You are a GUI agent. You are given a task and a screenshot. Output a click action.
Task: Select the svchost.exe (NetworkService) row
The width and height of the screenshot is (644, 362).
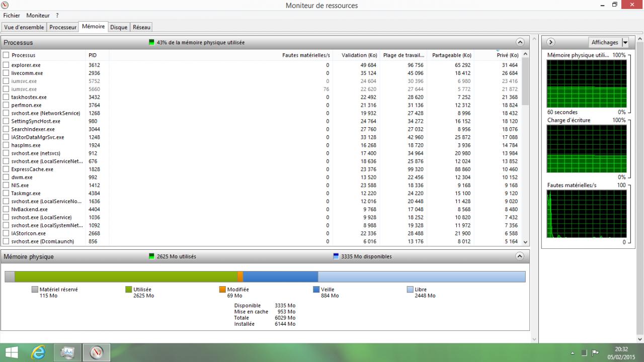262,113
